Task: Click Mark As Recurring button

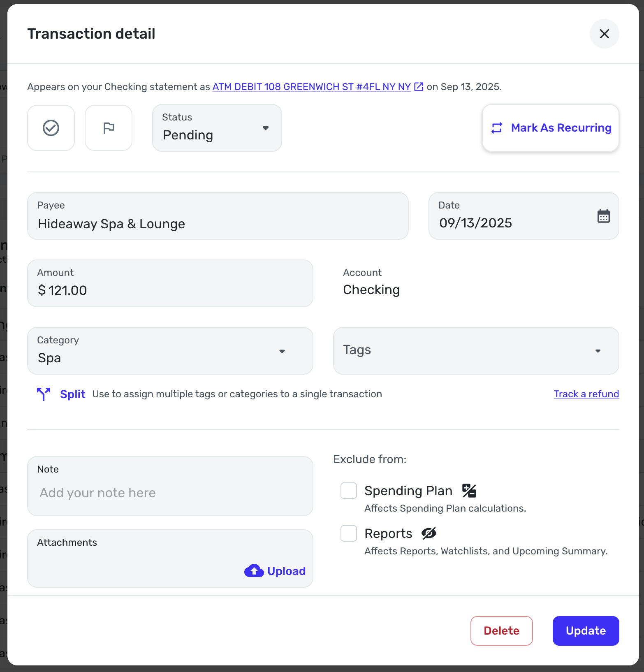Action: [x=550, y=128]
